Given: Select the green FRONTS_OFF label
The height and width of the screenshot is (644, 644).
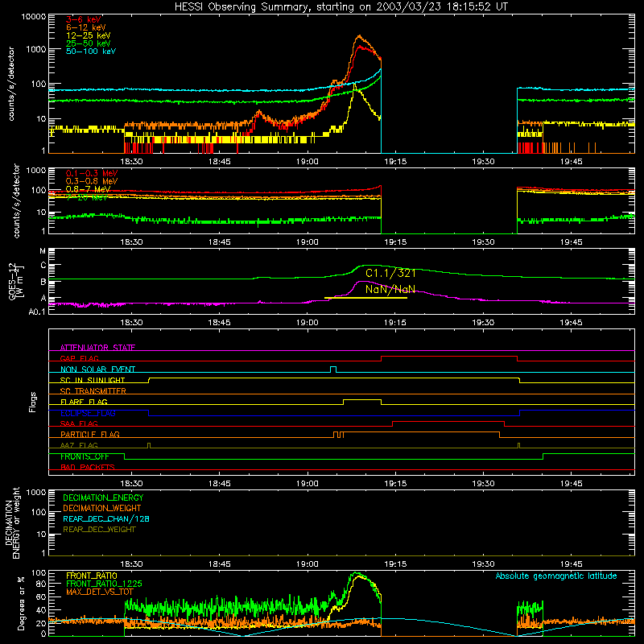Looking at the screenshot, I should [x=85, y=456].
